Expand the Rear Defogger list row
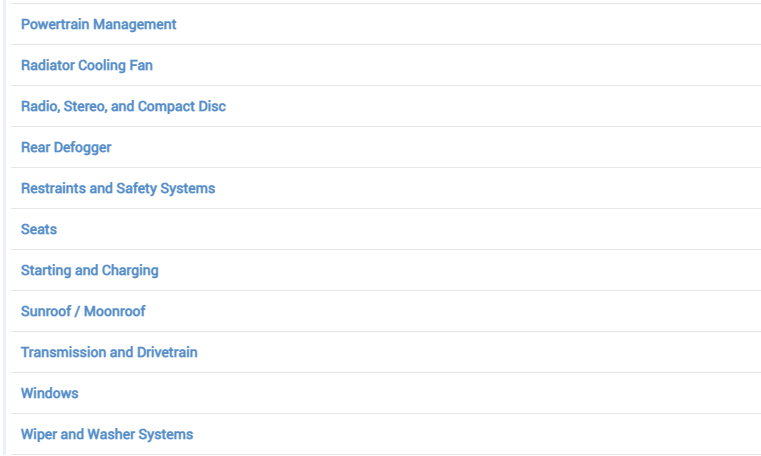761x456 pixels. [x=450, y=147]
